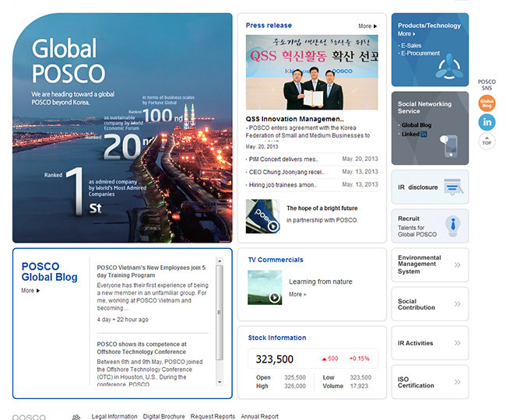Screen dimensions: 506x420
Task: Open the QSS press release photo
Action: coord(311,72)
